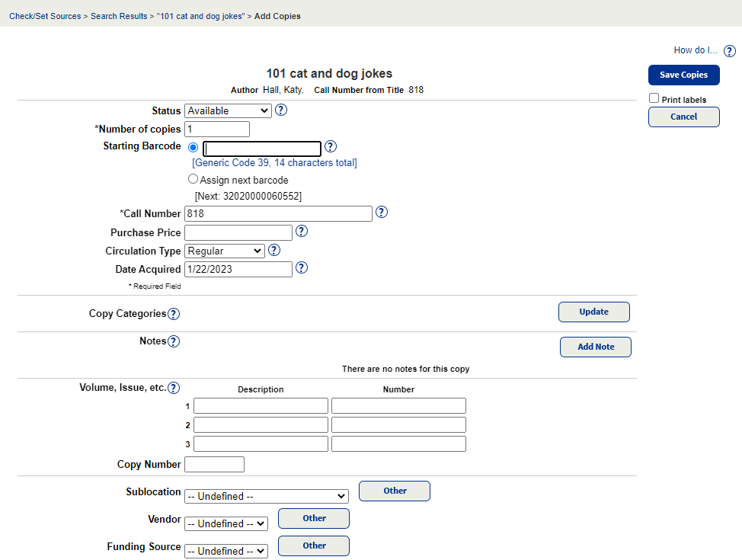Click the Other button beside Vendor

tap(314, 518)
